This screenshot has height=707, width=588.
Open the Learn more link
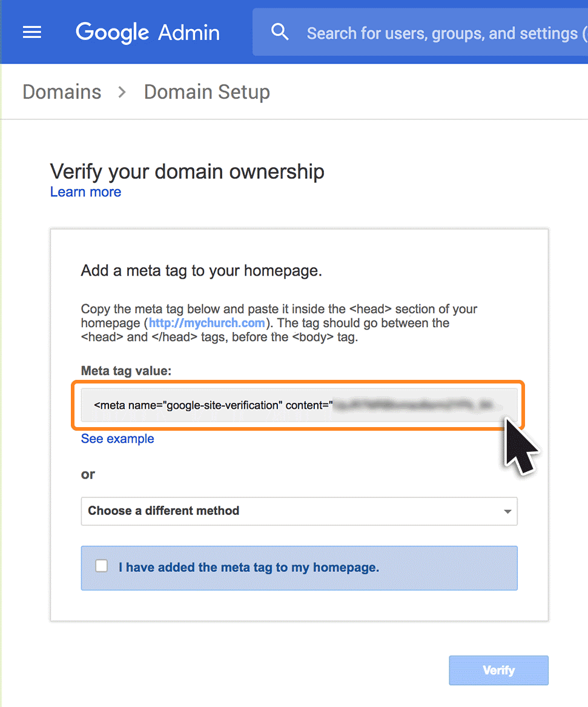tap(85, 192)
